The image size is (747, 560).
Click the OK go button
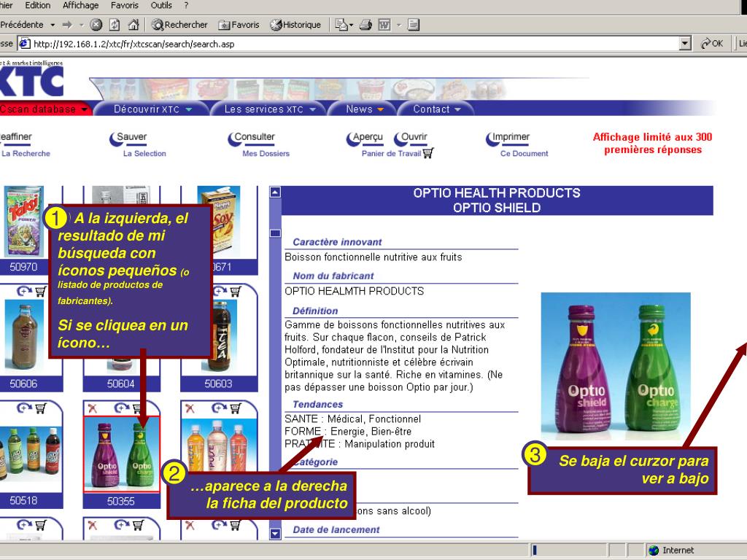tap(712, 44)
